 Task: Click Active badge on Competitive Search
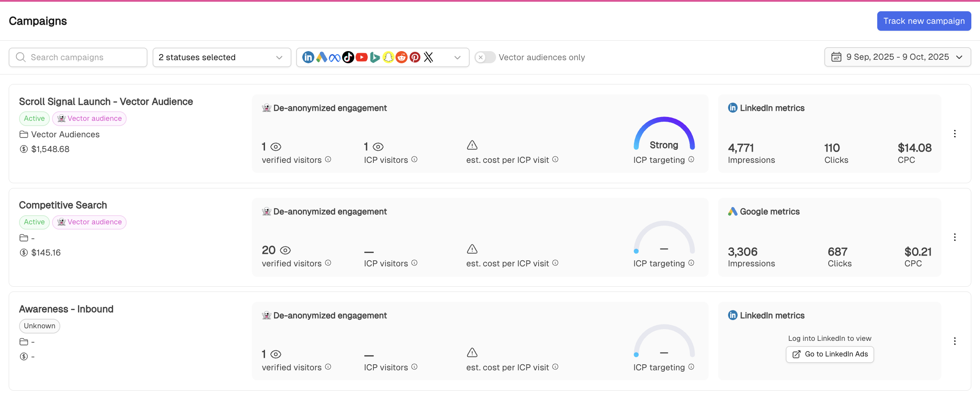34,222
